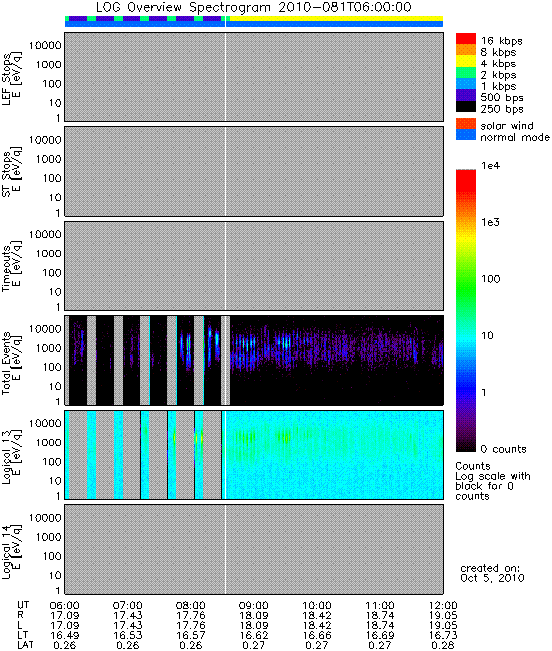Click inside the LEF Stops panel
This screenshot has height=651, width=552.
pyautogui.click(x=254, y=77)
